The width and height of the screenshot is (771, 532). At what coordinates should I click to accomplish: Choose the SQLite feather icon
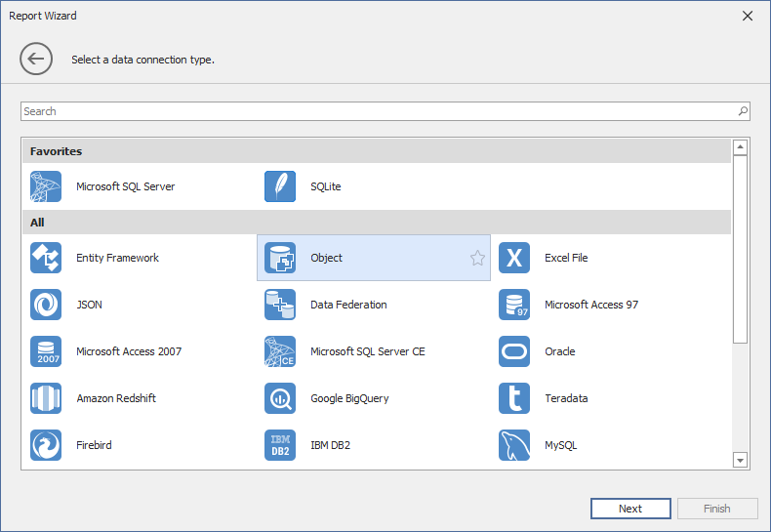(280, 186)
